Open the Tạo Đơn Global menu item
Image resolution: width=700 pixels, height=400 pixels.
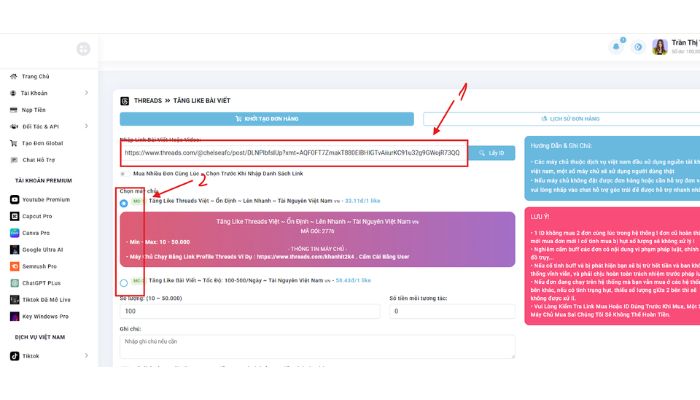click(42, 143)
